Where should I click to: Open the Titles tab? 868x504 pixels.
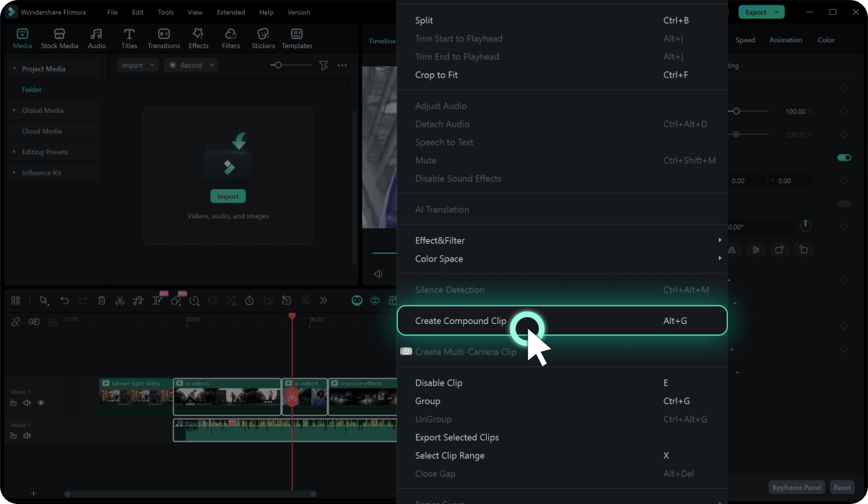pyautogui.click(x=129, y=38)
